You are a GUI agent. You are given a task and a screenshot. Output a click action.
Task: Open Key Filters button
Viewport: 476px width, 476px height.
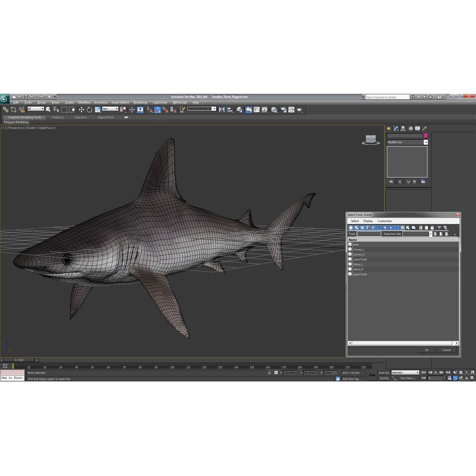pos(408,378)
